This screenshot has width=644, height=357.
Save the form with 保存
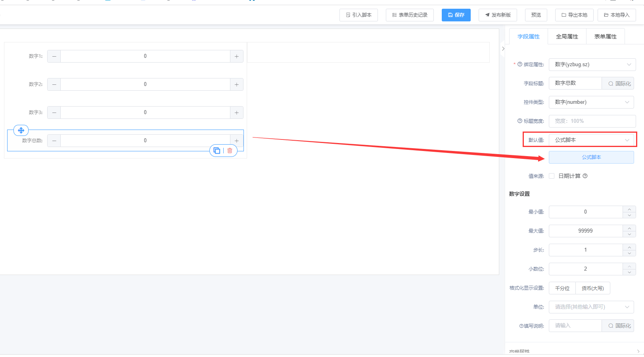click(456, 15)
